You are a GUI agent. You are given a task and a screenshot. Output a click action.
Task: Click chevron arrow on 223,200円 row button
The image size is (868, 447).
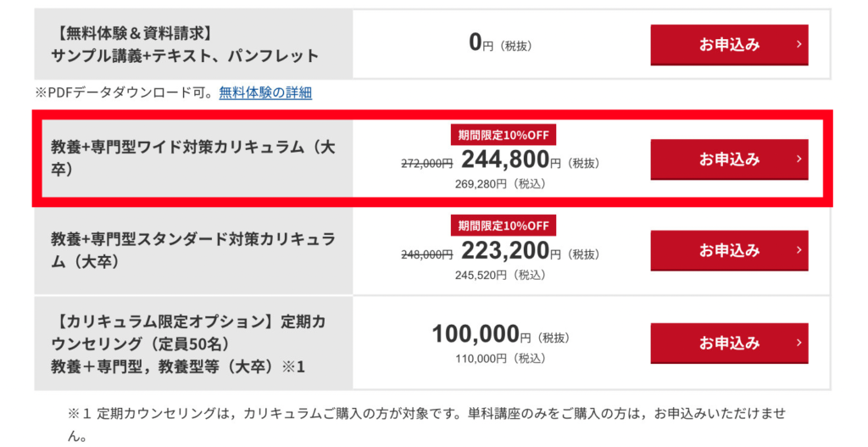pos(798,250)
